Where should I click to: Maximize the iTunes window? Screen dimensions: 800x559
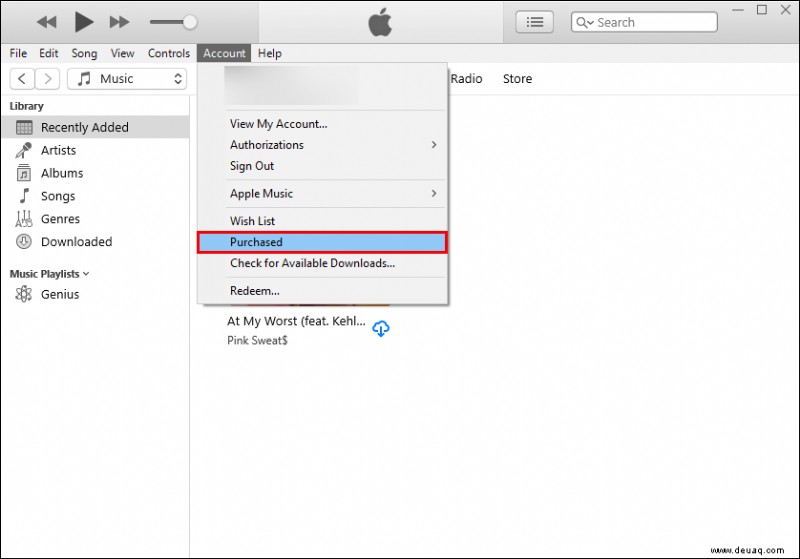(762, 10)
